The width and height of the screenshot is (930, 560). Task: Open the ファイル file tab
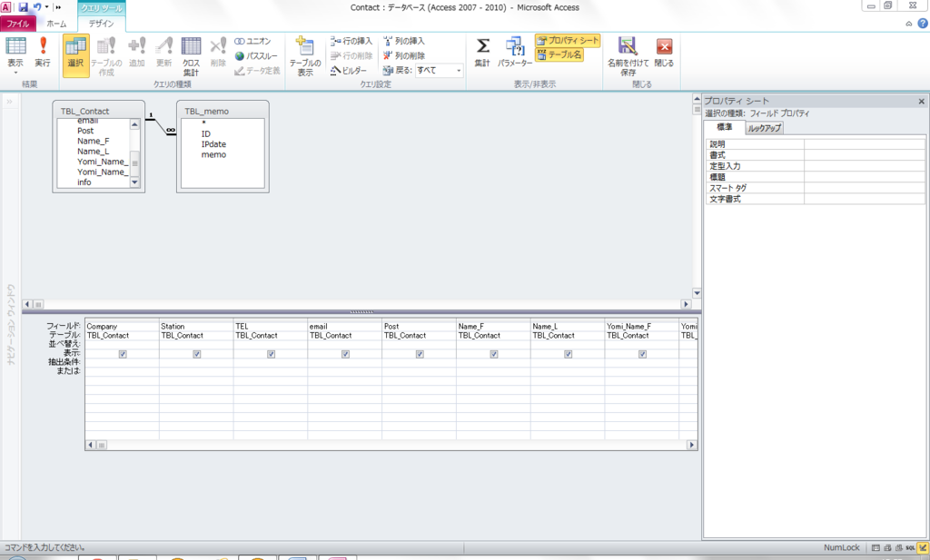point(18,24)
